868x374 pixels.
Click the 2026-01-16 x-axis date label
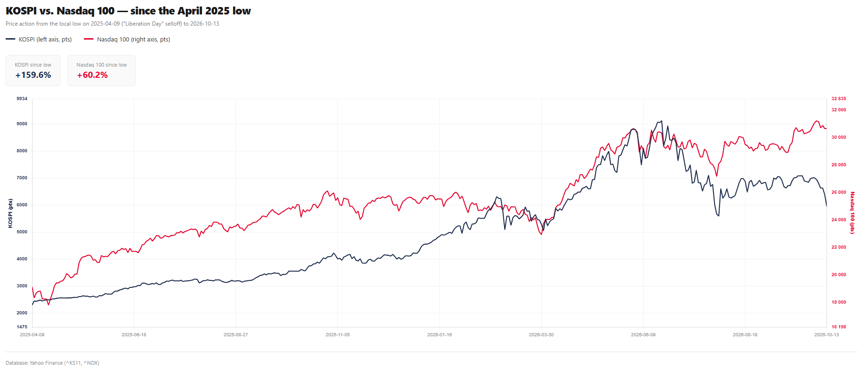pos(439,335)
